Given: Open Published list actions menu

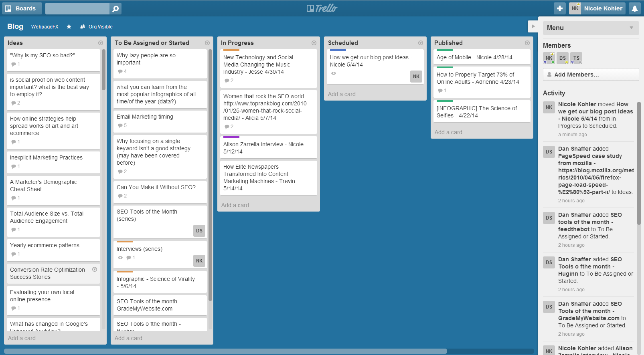Looking at the screenshot, I should 527,43.
